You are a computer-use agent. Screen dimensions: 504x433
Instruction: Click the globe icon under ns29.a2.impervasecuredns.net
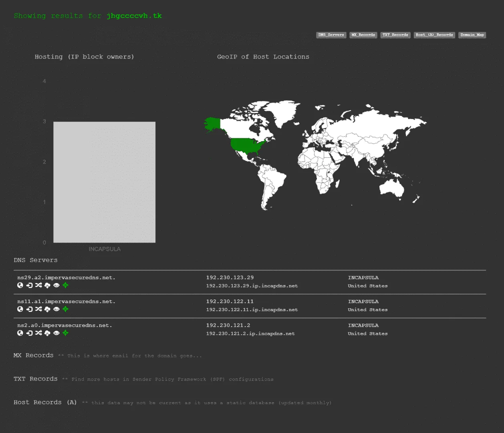click(20, 285)
